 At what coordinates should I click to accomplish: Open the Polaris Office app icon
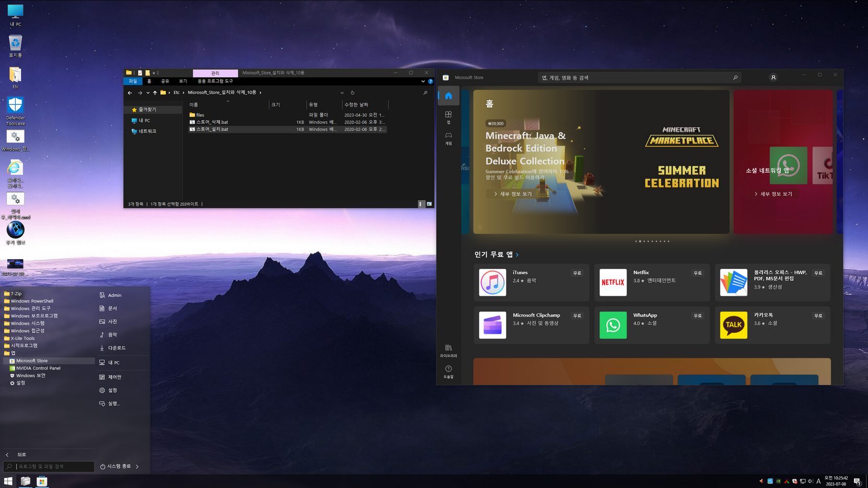(733, 282)
